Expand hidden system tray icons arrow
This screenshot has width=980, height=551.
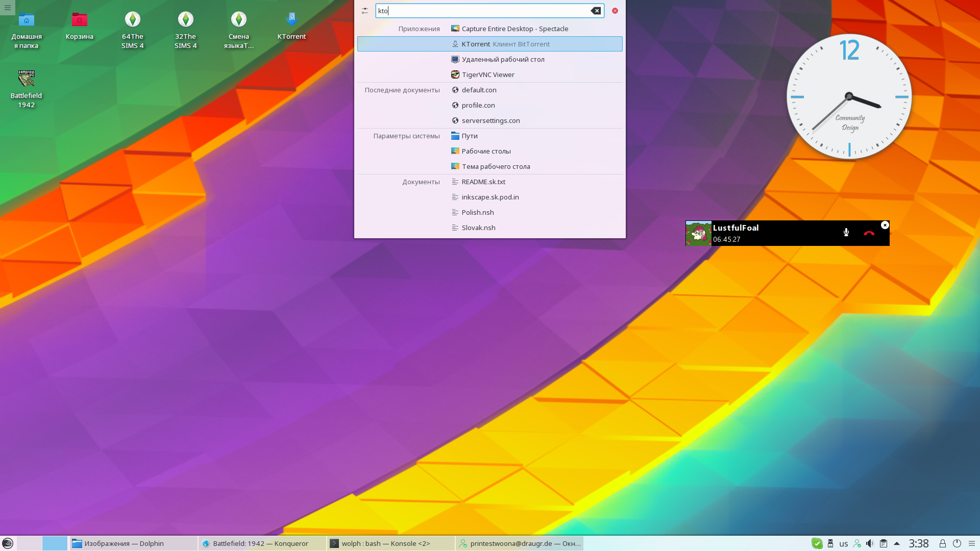tap(897, 543)
